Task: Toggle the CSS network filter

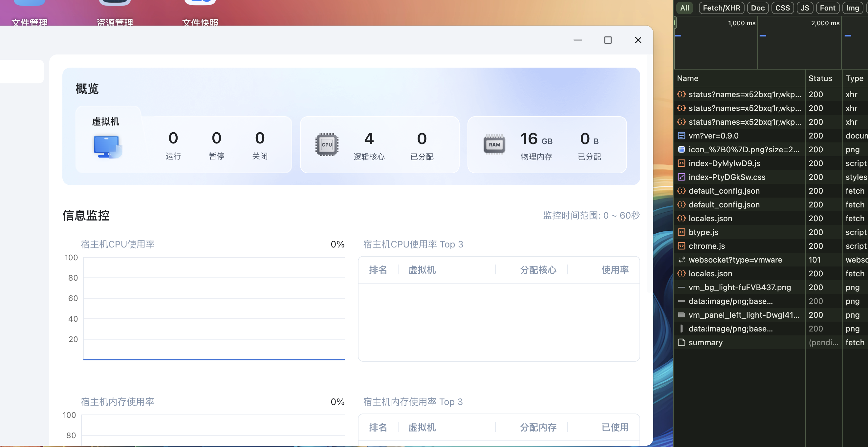Action: coord(782,8)
